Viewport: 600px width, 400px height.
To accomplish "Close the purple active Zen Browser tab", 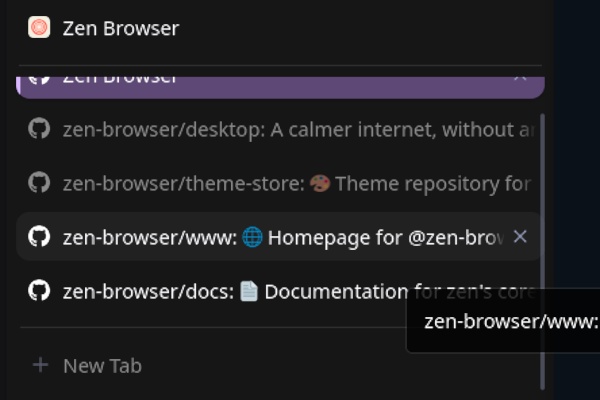I will coord(520,79).
